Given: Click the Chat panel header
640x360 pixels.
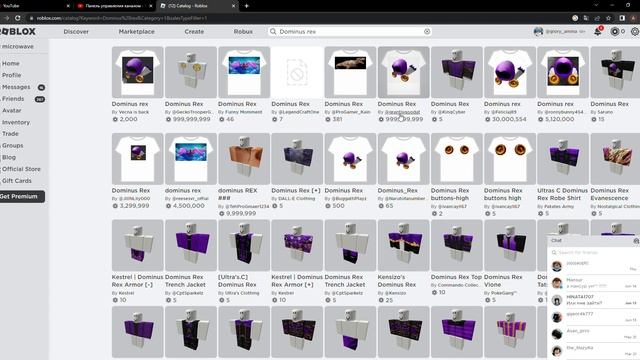Looking at the screenshot, I should pos(594,241).
